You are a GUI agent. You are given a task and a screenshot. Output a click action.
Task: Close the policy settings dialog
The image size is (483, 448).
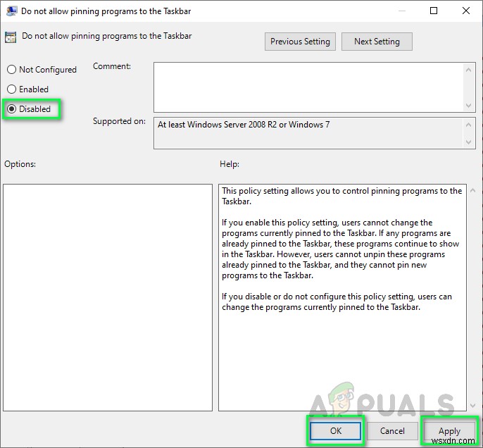(466, 11)
